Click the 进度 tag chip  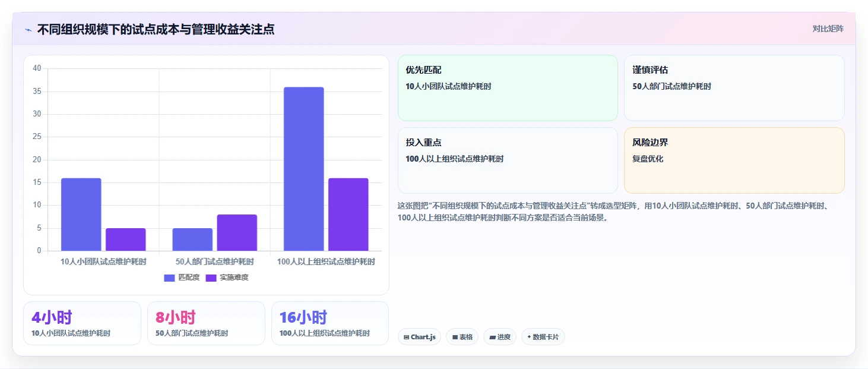point(500,337)
